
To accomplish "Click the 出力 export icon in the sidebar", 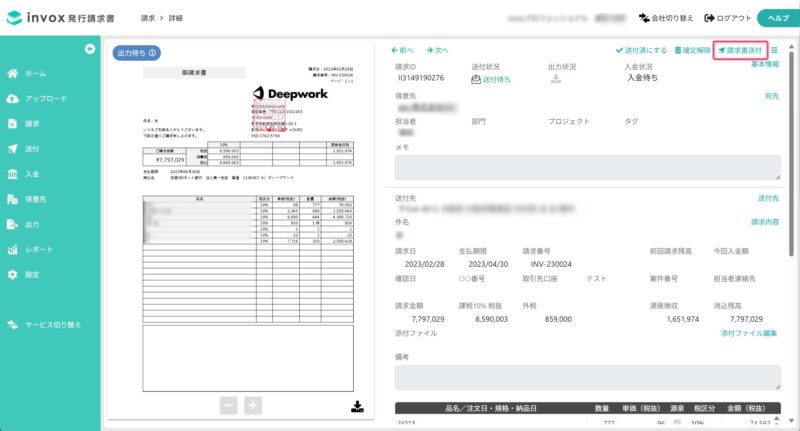I will [12, 224].
